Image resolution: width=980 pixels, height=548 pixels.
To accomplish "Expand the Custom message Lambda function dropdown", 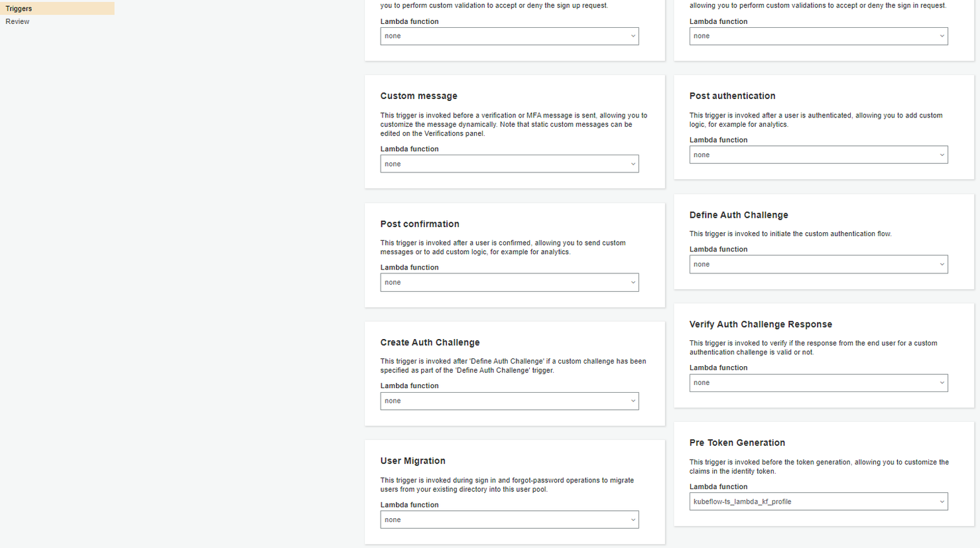I will point(509,164).
